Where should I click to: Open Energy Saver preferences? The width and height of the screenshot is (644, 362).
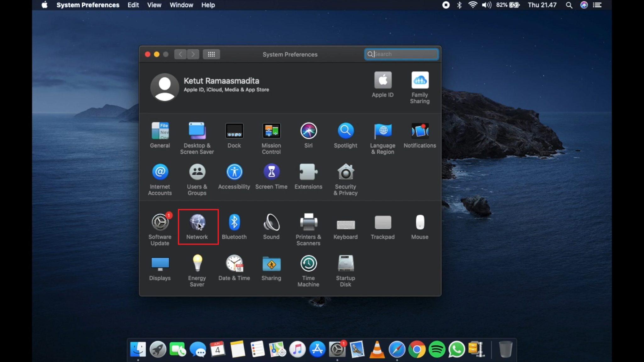[x=197, y=271]
